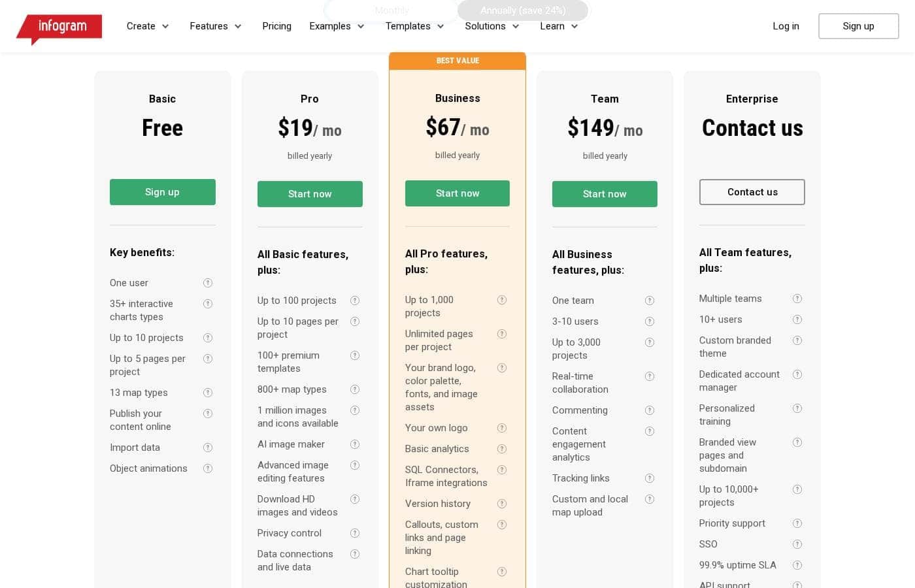
Task: Click question mark next to '10+ users'
Action: point(797,319)
